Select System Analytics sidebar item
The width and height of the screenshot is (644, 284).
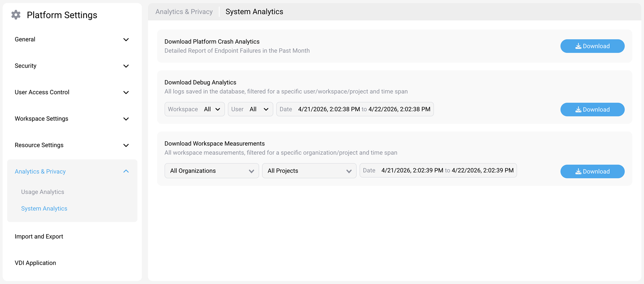coord(44,208)
